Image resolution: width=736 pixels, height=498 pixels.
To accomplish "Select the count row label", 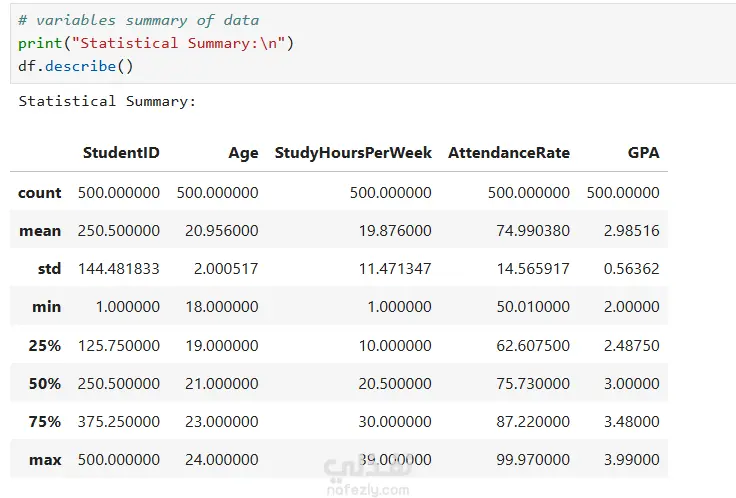I will click(40, 192).
